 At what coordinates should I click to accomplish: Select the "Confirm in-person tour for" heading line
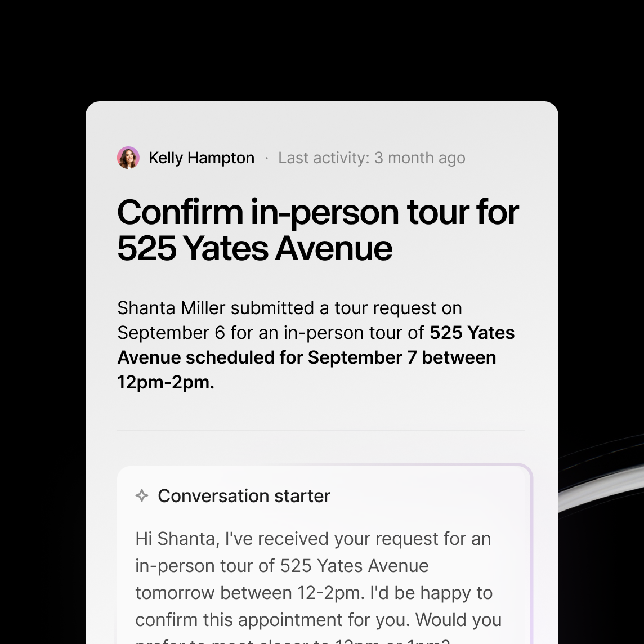(317, 212)
